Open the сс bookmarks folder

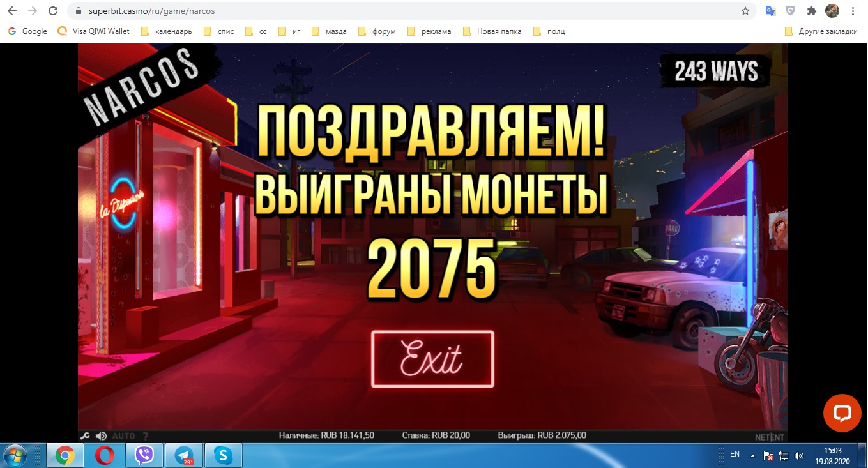point(255,31)
